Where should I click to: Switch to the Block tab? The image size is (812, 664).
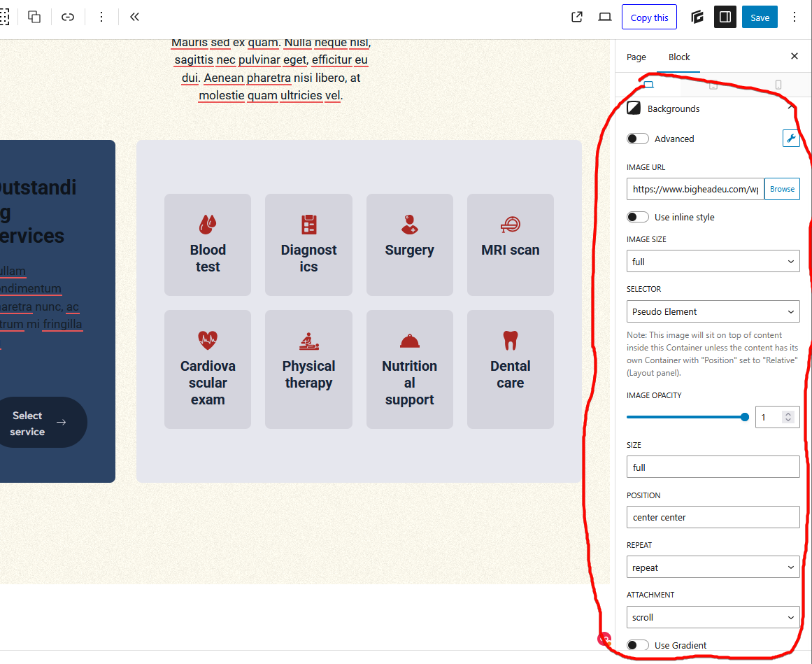click(x=679, y=57)
